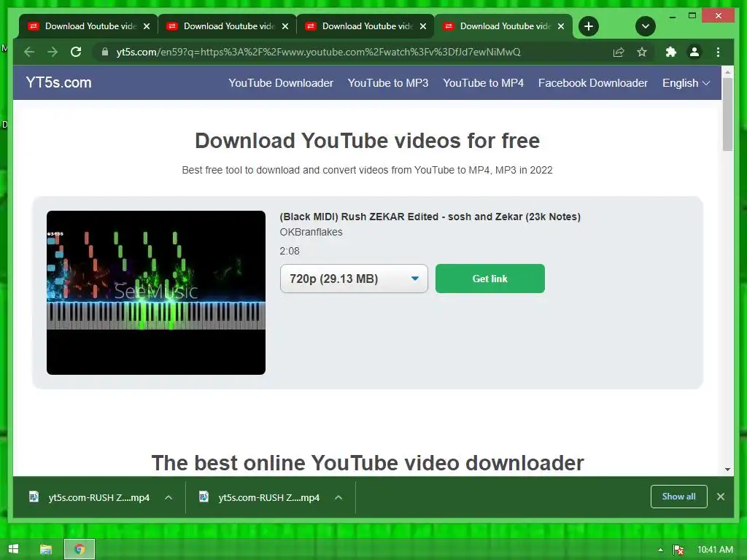The width and height of the screenshot is (747, 560).
Task: Click the heading Download YouTube videos for free
Action: 368,141
